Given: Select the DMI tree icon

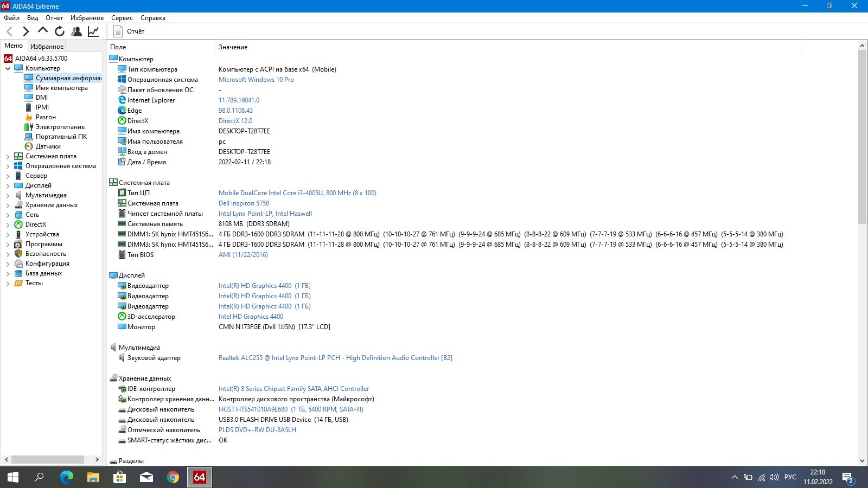Looking at the screenshot, I should coord(29,98).
